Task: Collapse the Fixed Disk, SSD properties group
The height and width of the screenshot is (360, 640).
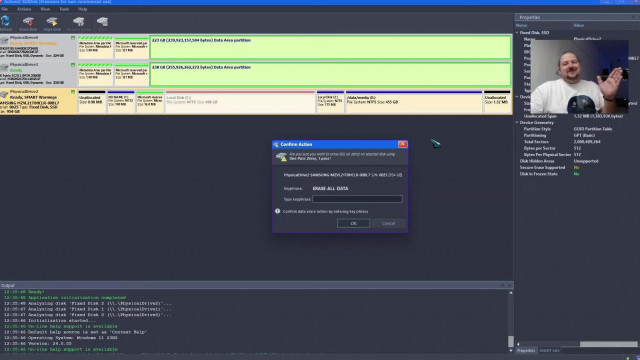Action: [x=517, y=33]
